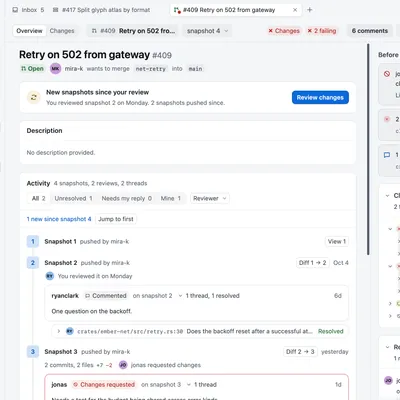Click View 1 button for Snapshot 1
400x400 pixels.
coord(337,241)
